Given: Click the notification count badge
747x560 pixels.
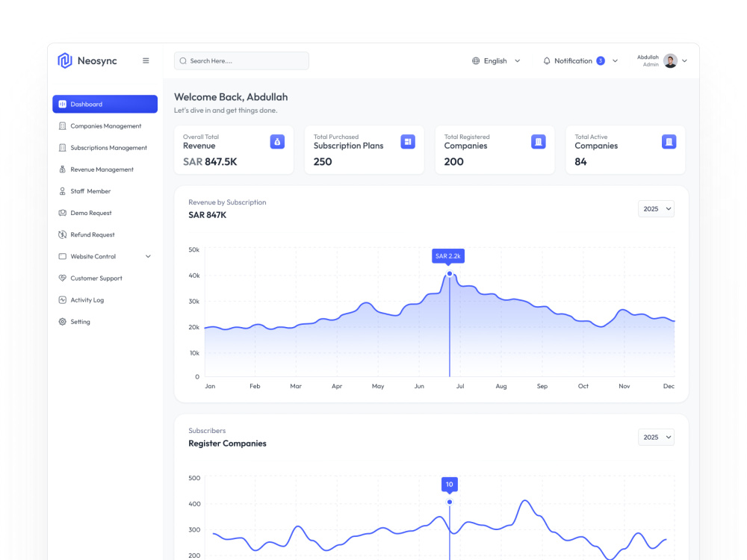Looking at the screenshot, I should [601, 61].
